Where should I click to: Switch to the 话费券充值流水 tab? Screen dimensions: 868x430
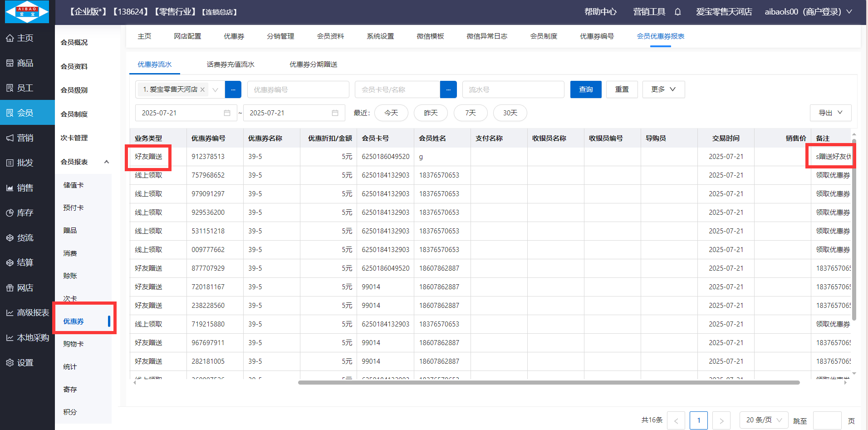230,64
